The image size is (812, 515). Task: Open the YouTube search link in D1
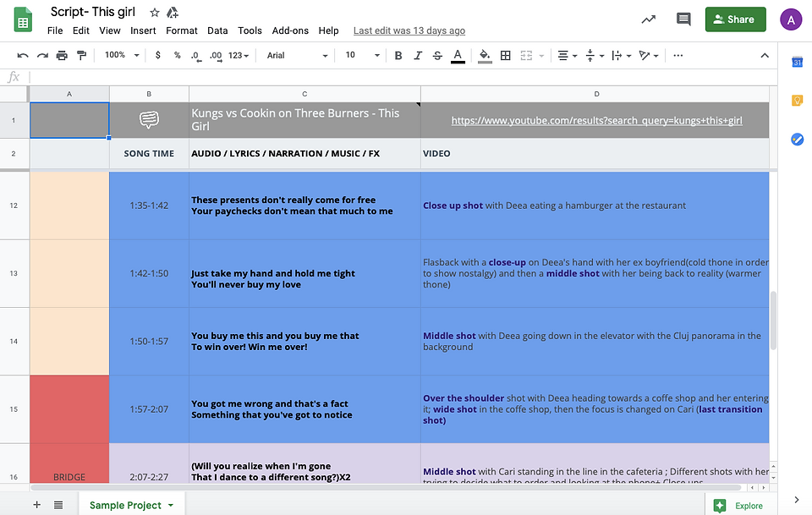596,120
